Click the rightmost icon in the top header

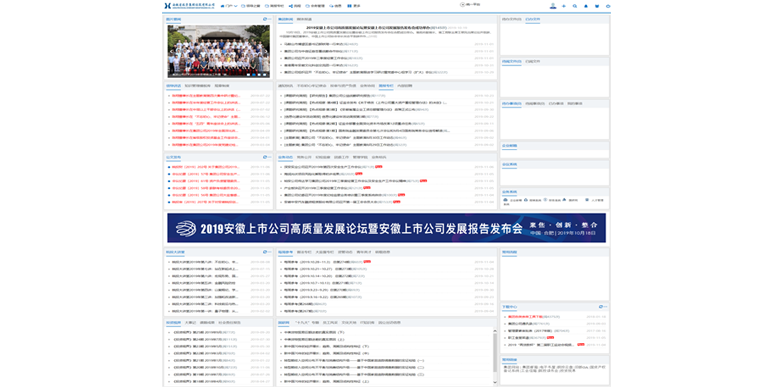(x=608, y=6)
